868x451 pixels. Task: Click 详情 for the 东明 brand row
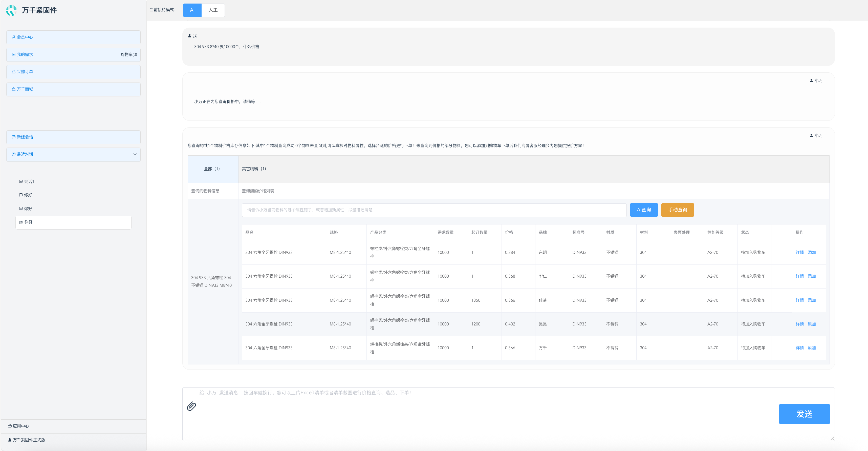pyautogui.click(x=799, y=253)
